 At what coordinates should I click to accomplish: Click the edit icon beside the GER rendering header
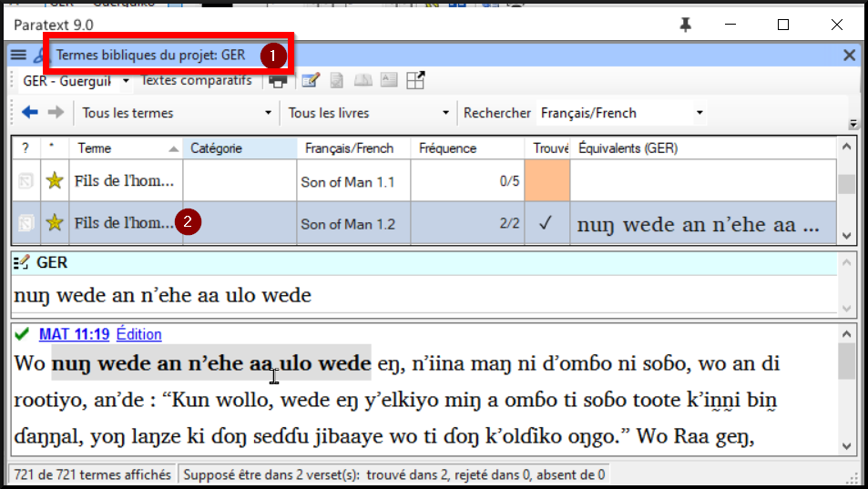22,262
